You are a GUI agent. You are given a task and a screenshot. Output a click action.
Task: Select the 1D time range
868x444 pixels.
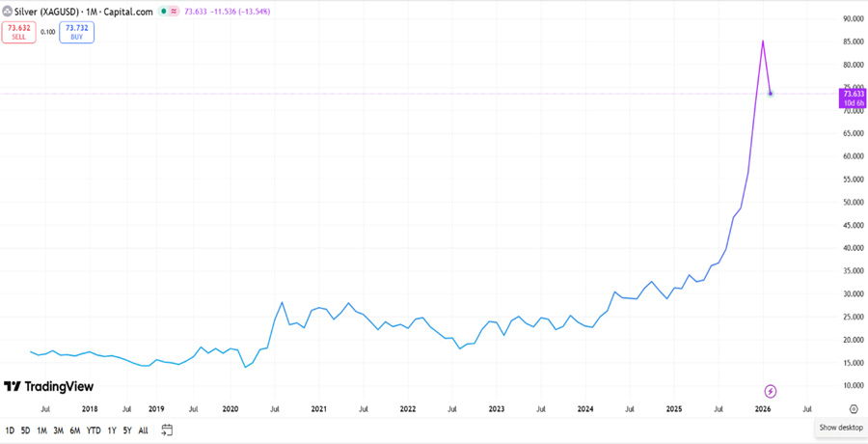pyautogui.click(x=10, y=430)
